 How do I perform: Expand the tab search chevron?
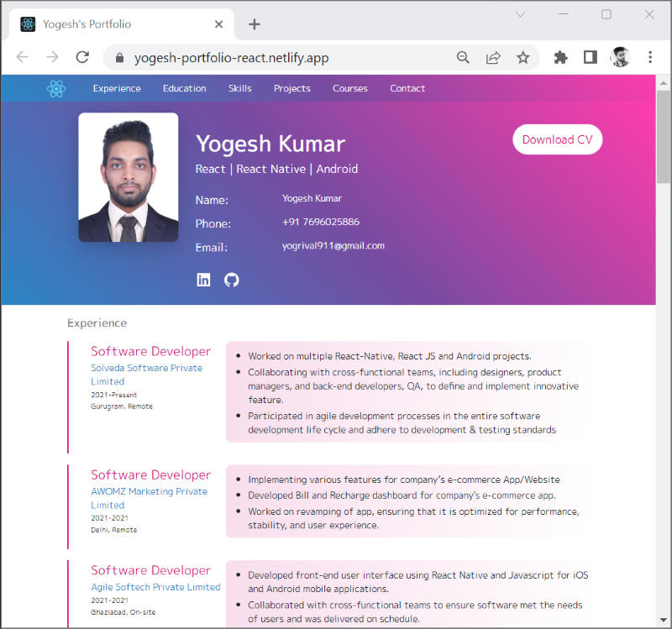[x=520, y=14]
